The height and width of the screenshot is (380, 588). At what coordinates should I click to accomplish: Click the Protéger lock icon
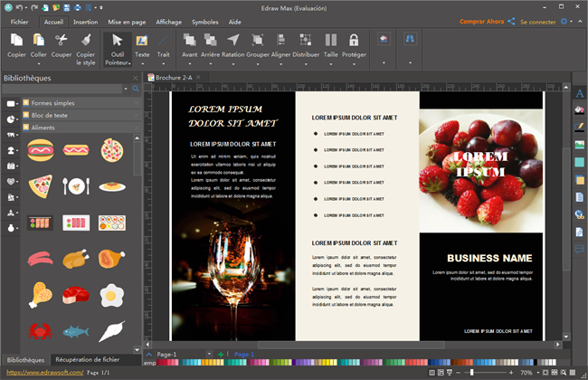coord(354,41)
